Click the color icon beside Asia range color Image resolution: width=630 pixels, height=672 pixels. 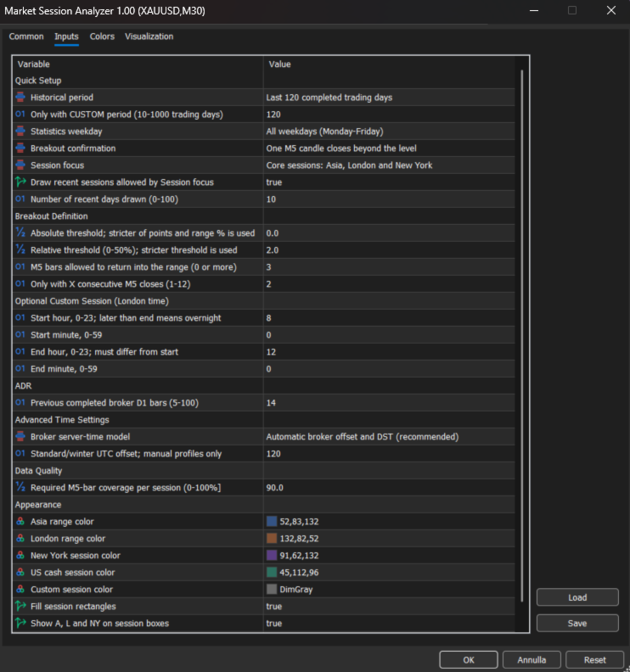tap(20, 522)
